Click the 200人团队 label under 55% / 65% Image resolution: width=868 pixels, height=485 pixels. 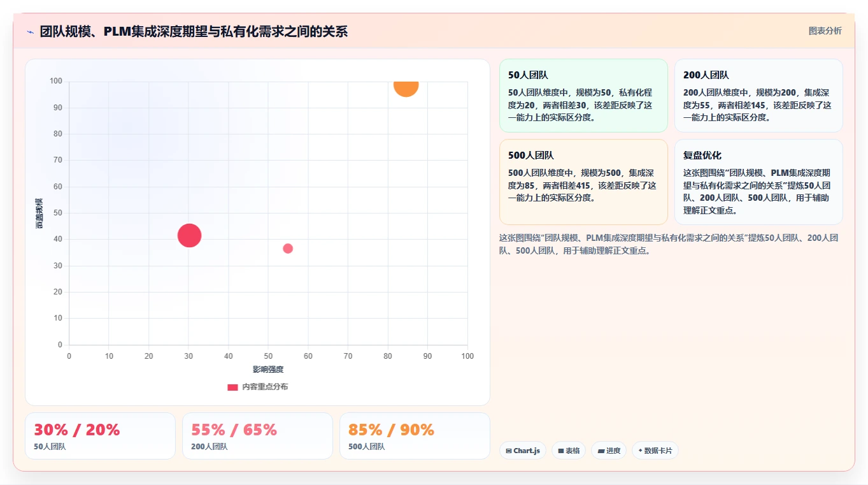tap(209, 447)
